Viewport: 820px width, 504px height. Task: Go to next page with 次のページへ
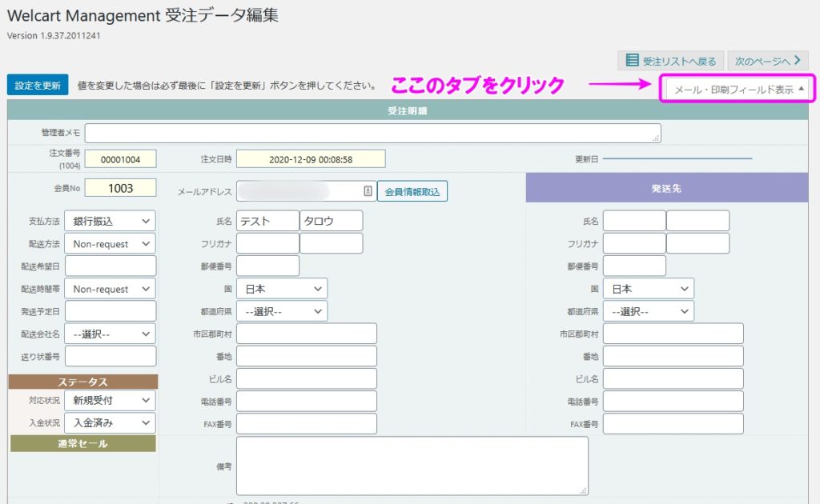click(768, 61)
